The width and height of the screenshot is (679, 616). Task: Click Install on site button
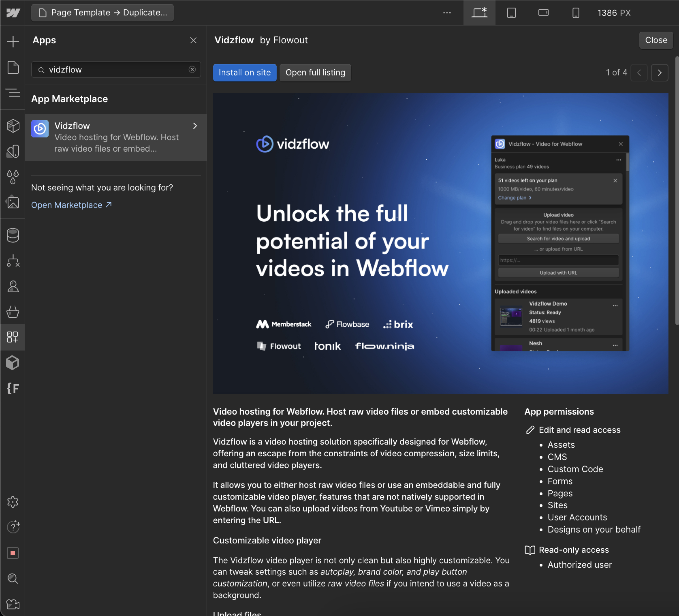[244, 72]
